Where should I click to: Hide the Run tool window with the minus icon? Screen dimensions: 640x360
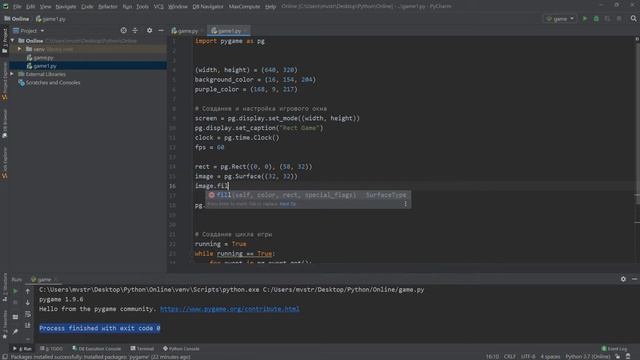[x=635, y=279]
